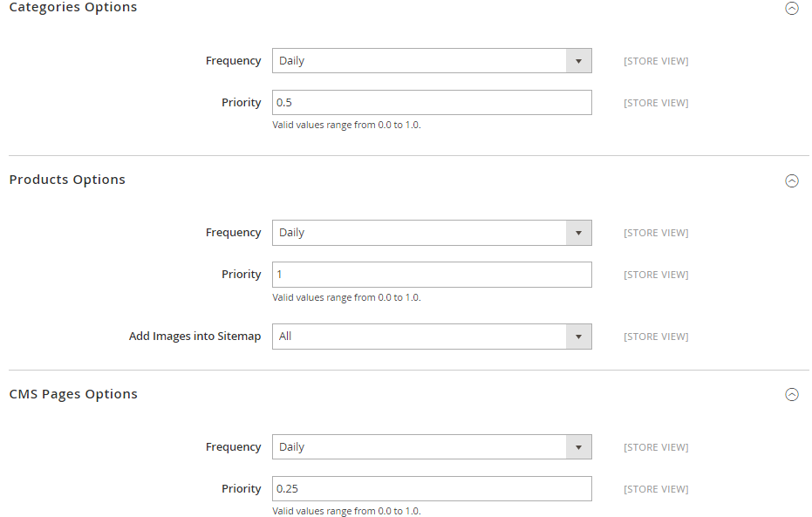
Task: Click the Frequency label under CMS Pages Options
Action: (233, 447)
